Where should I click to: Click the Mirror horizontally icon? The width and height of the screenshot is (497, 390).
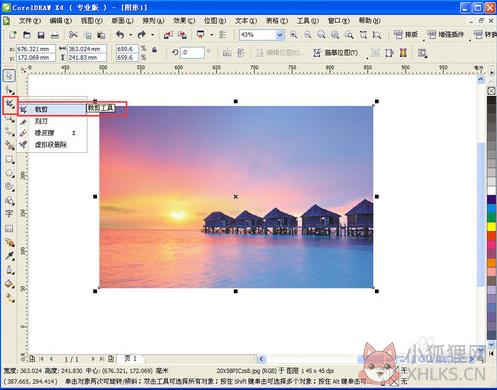tap(227, 53)
